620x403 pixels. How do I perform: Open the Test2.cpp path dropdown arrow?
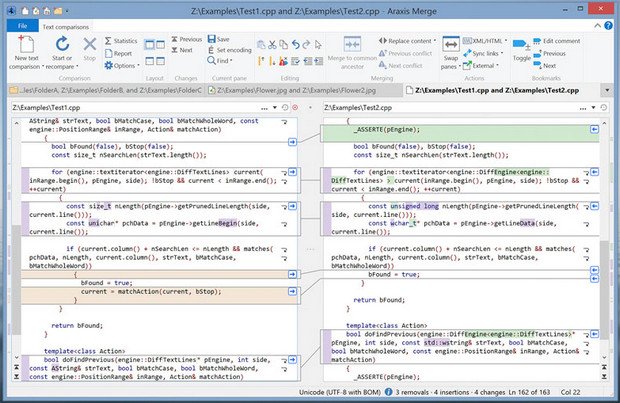click(x=593, y=108)
